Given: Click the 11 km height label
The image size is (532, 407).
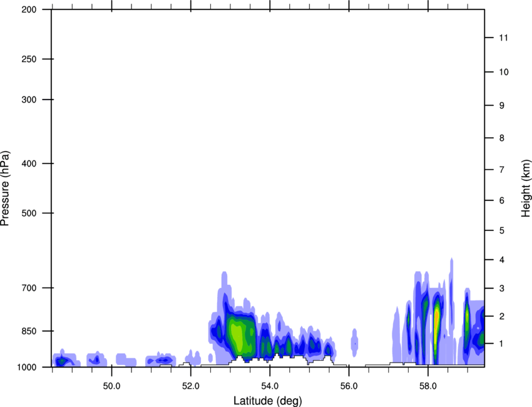Looking at the screenshot, I should [x=503, y=38].
